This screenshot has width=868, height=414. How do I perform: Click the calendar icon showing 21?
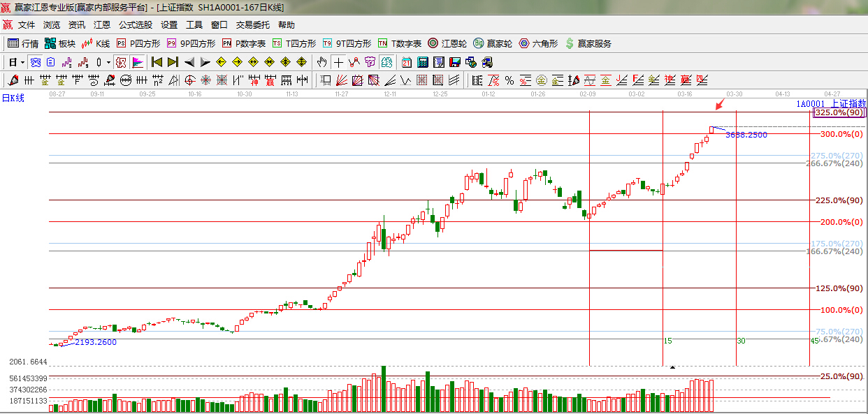click(406, 62)
